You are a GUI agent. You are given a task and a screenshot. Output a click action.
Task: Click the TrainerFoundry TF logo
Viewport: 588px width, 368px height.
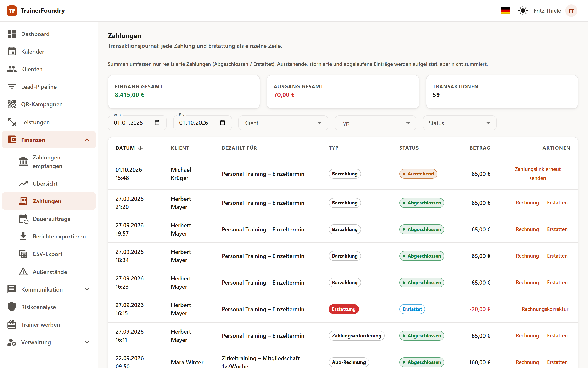(x=12, y=11)
